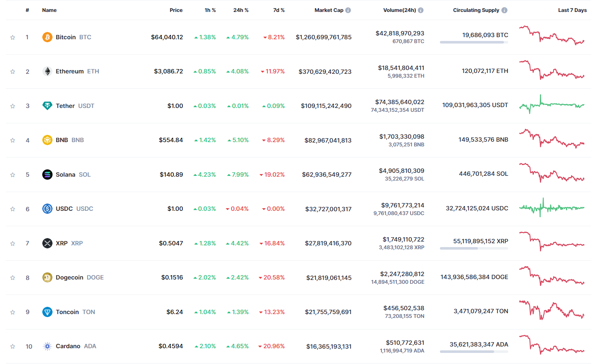Click XRP price $0.5047
612x364 pixels.
tap(171, 243)
